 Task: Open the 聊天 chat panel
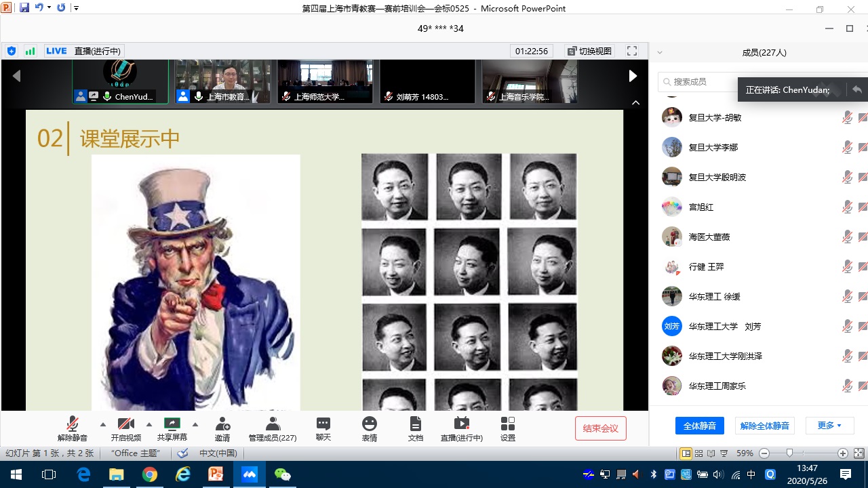click(x=323, y=429)
